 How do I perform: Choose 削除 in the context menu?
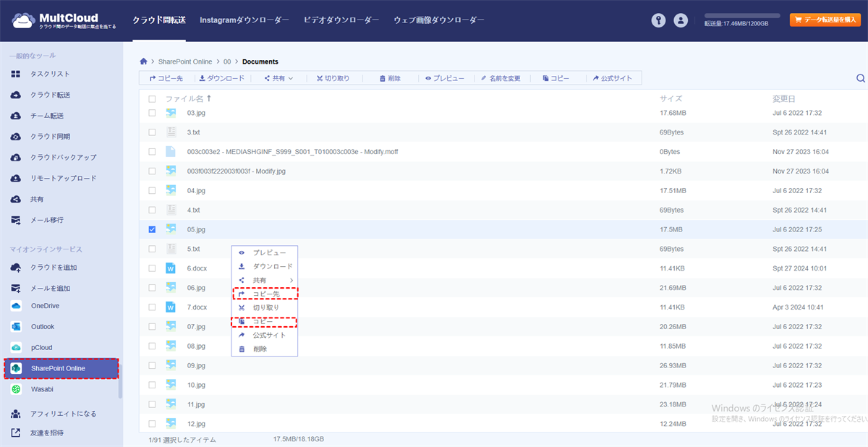pos(265,349)
